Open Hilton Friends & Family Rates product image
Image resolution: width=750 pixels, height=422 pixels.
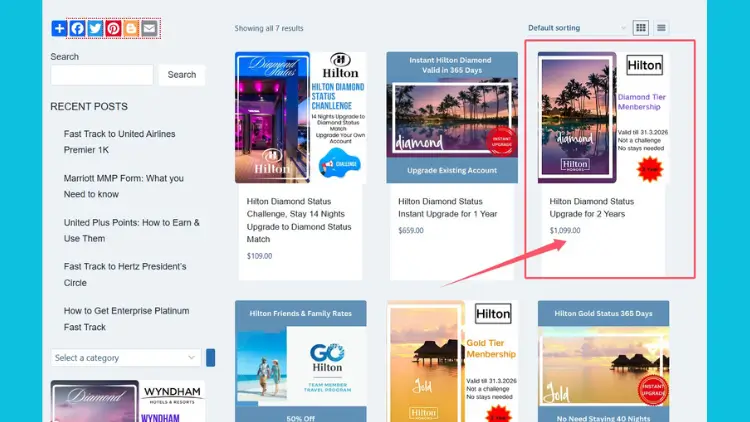click(300, 361)
